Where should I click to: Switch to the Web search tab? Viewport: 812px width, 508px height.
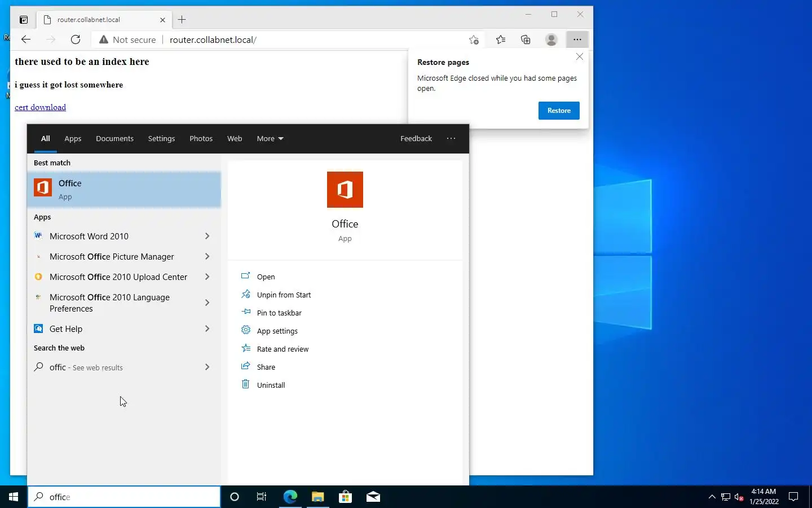click(x=235, y=138)
